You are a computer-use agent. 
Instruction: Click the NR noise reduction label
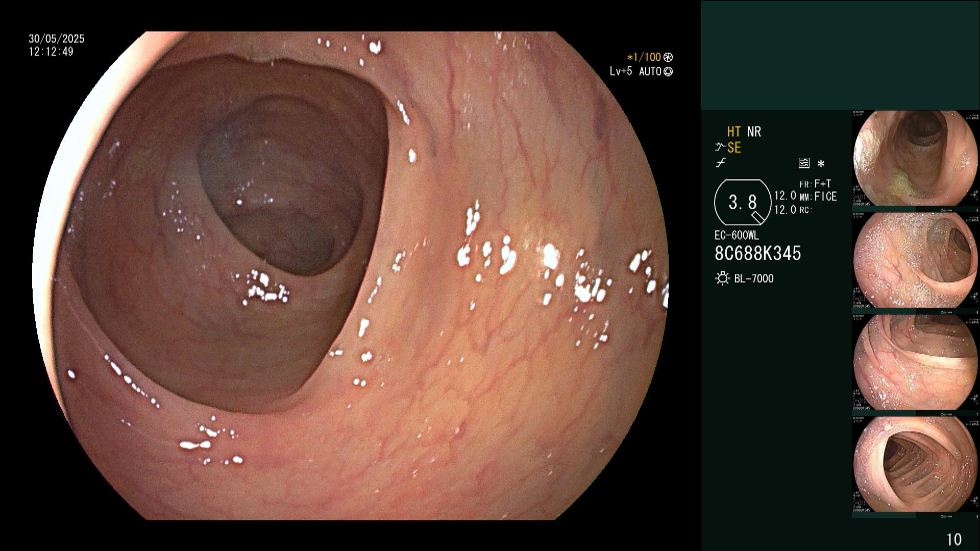point(754,132)
